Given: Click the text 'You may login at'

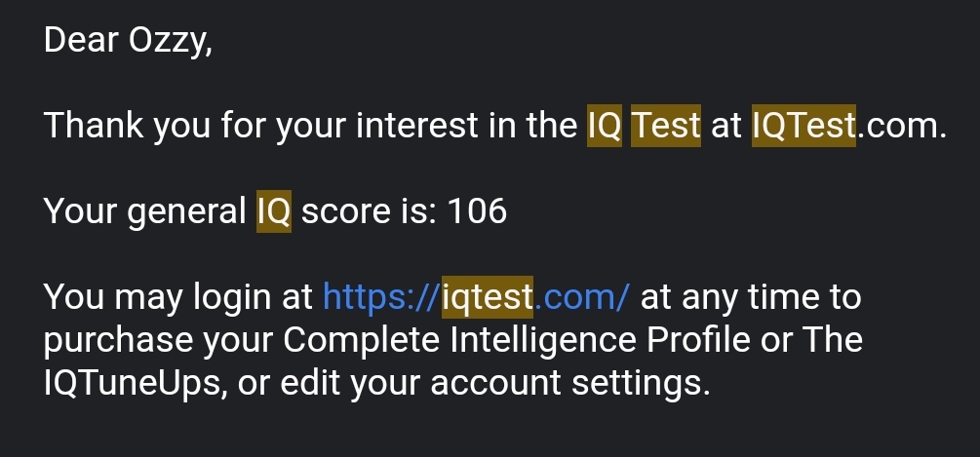Looking at the screenshot, I should [178, 298].
